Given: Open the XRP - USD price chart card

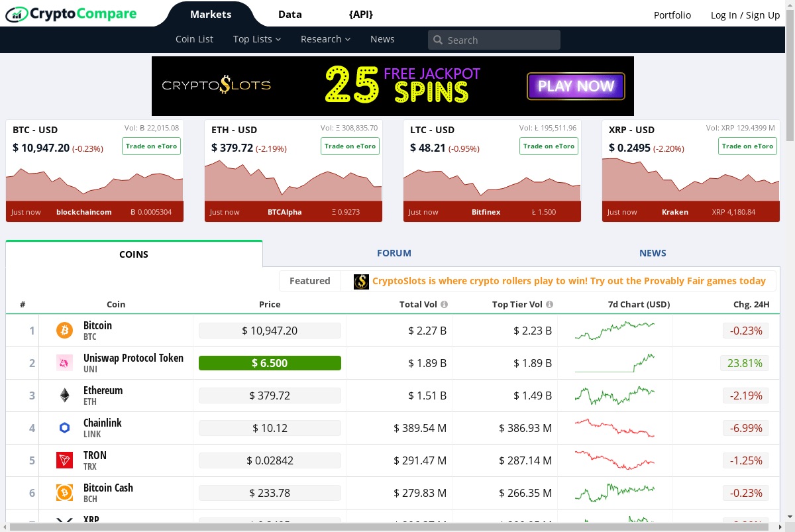Looking at the screenshot, I should (691, 171).
